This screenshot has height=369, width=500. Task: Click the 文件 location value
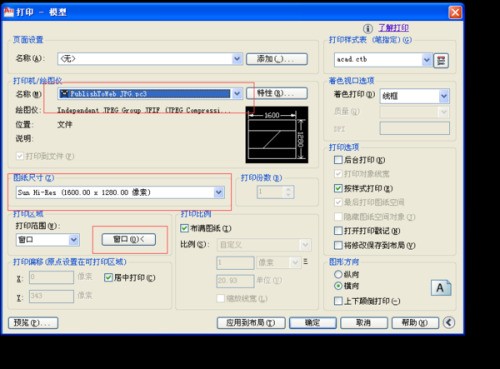pos(65,125)
